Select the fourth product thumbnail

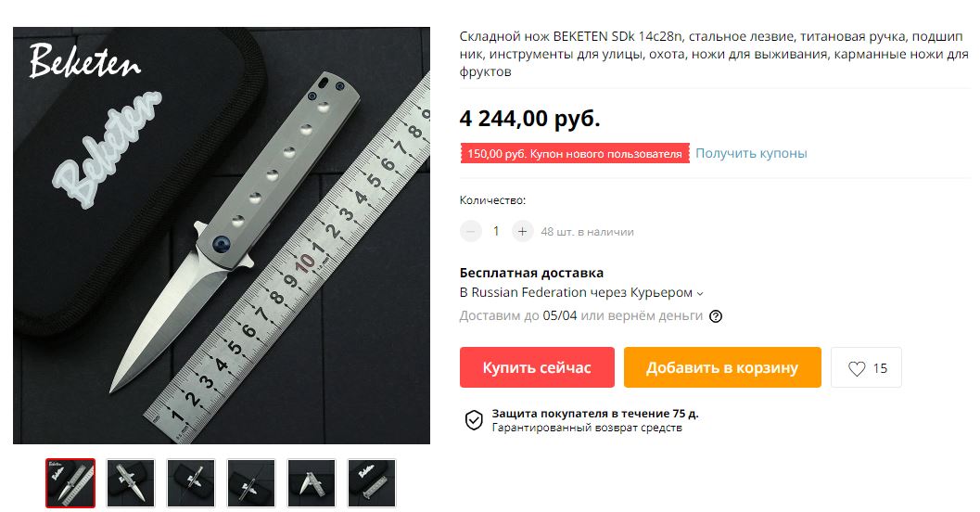tap(250, 483)
